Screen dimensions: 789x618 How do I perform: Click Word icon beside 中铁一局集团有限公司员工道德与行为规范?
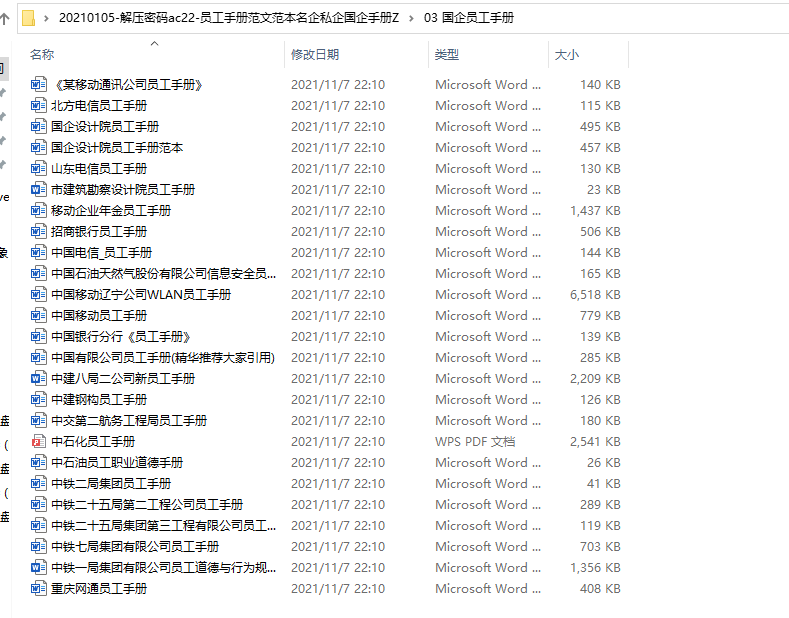pyautogui.click(x=39, y=567)
